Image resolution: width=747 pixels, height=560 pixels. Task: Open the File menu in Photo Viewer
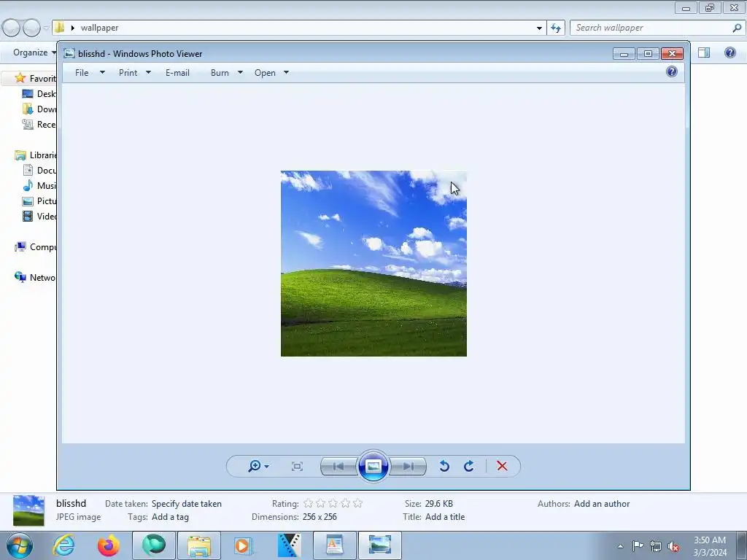click(82, 73)
